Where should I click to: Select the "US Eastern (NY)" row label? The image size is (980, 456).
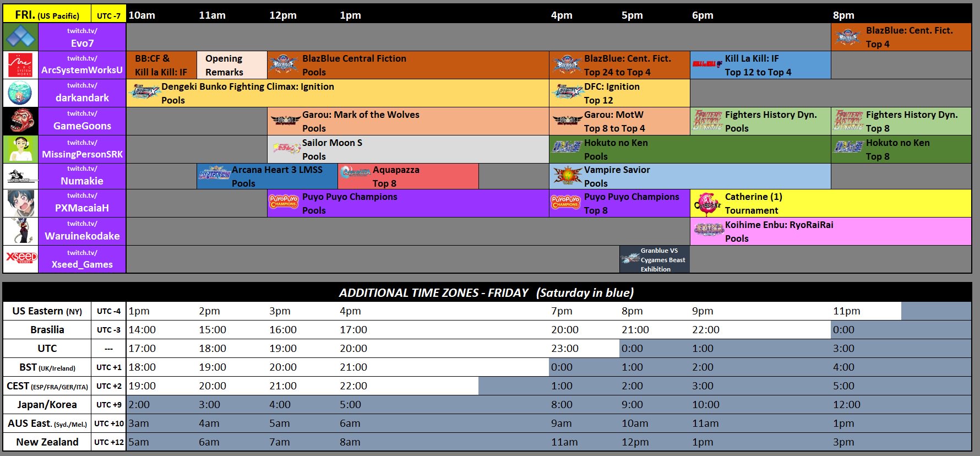[47, 311]
